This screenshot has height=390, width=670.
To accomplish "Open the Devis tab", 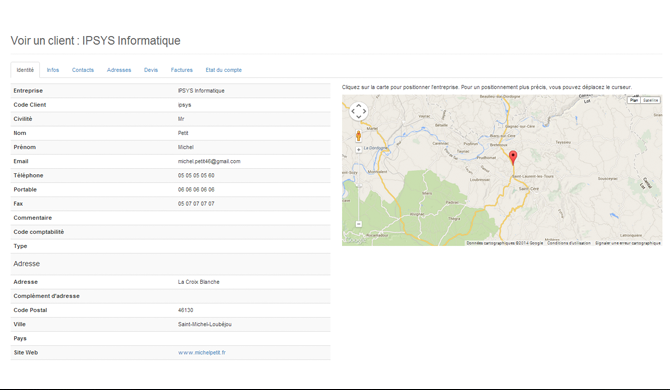I will tap(151, 70).
